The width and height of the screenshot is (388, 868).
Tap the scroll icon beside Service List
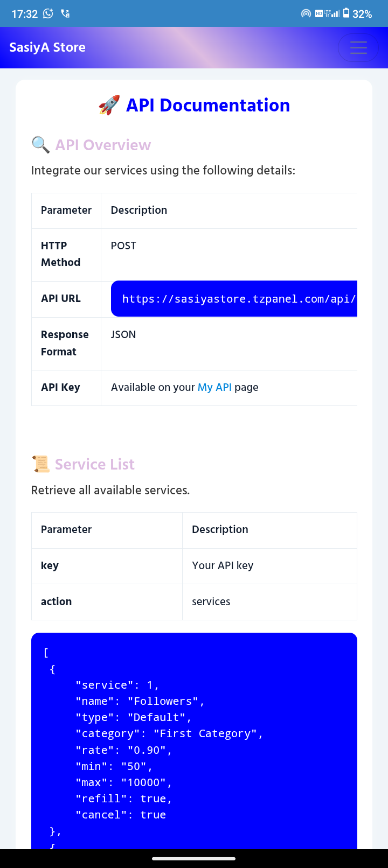coord(41,464)
